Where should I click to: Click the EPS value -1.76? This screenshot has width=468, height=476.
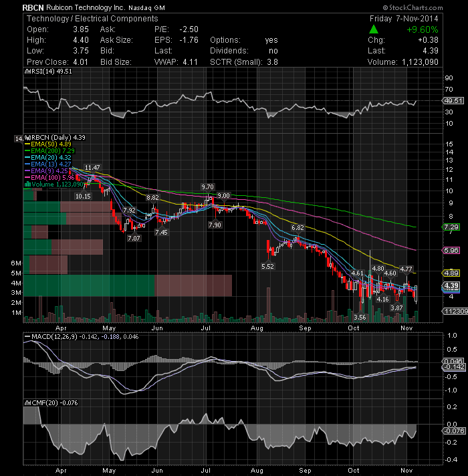[x=189, y=40]
